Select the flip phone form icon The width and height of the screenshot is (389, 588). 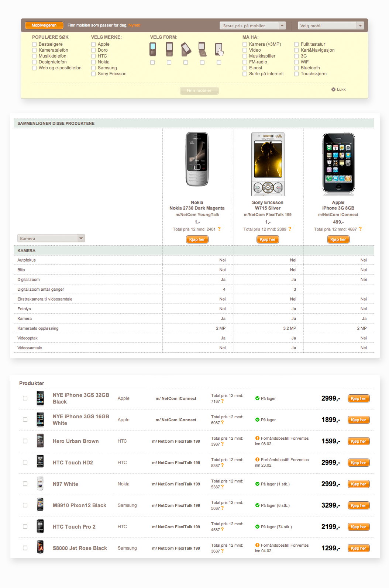click(202, 49)
